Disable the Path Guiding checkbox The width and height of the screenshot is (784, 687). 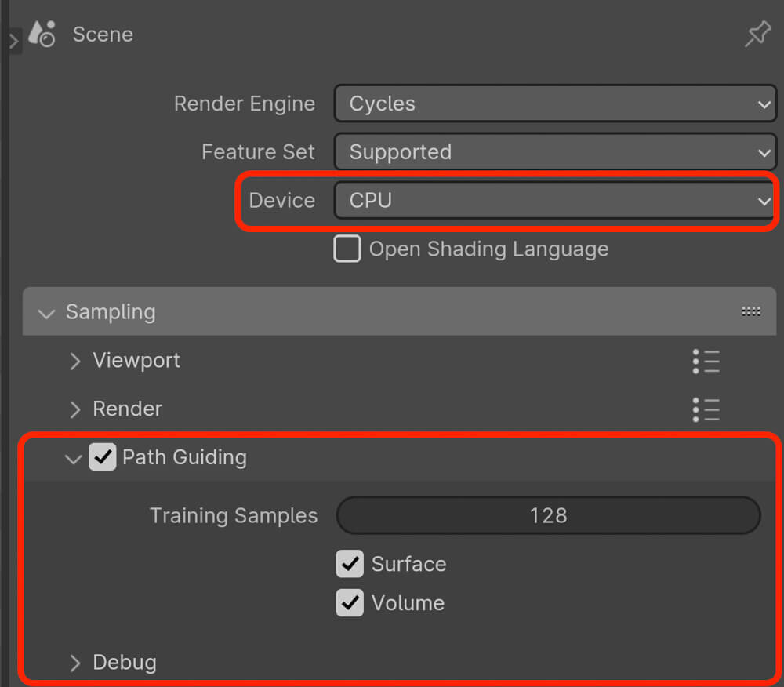coord(103,456)
